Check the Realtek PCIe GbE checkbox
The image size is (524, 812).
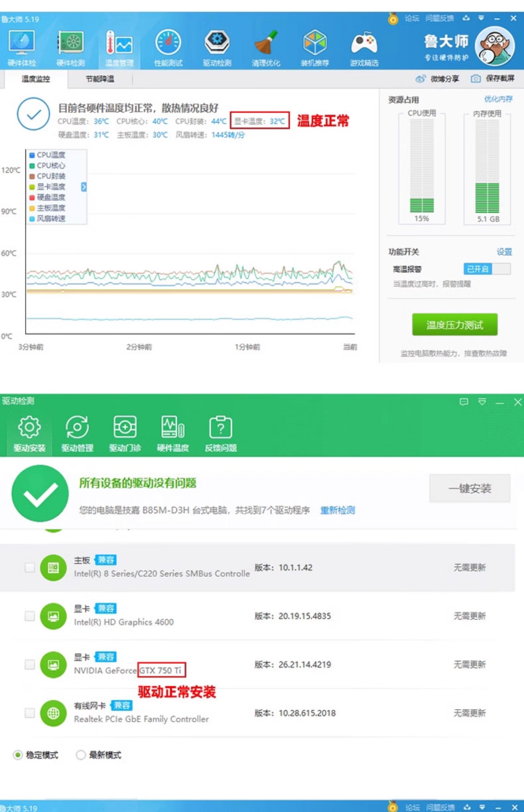tap(30, 713)
